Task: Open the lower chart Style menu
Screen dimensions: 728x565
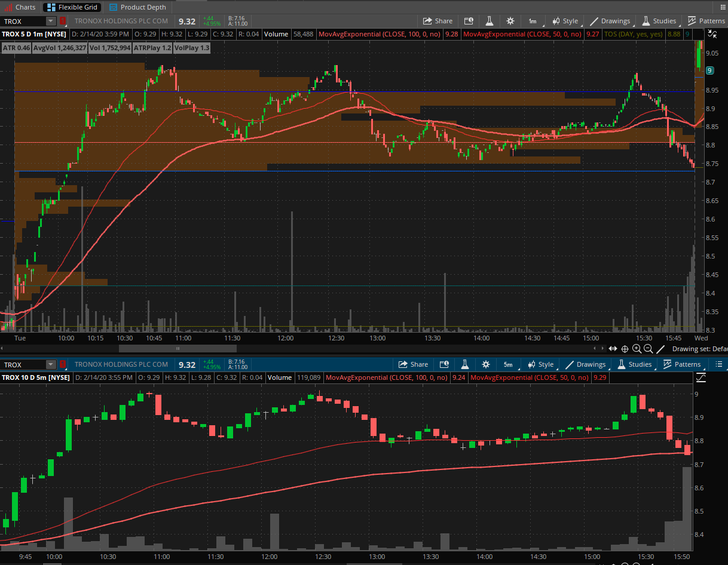Action: pyautogui.click(x=540, y=364)
